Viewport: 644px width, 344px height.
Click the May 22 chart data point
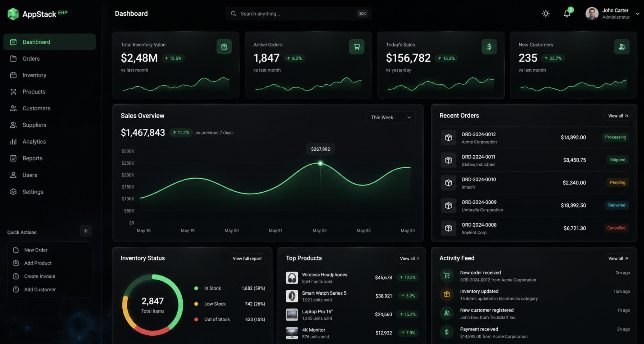tap(320, 163)
